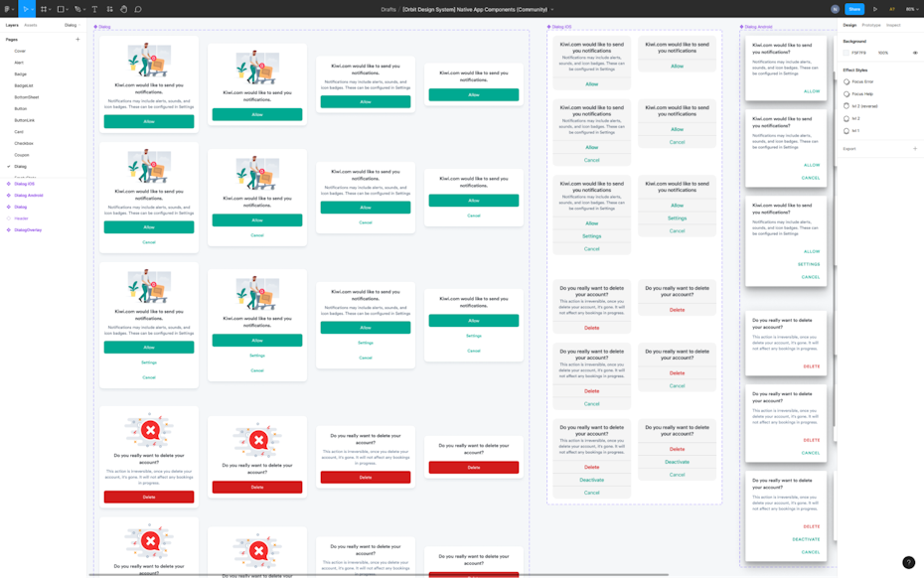
Task: Select the Dialog Android layer
Action: (x=28, y=196)
